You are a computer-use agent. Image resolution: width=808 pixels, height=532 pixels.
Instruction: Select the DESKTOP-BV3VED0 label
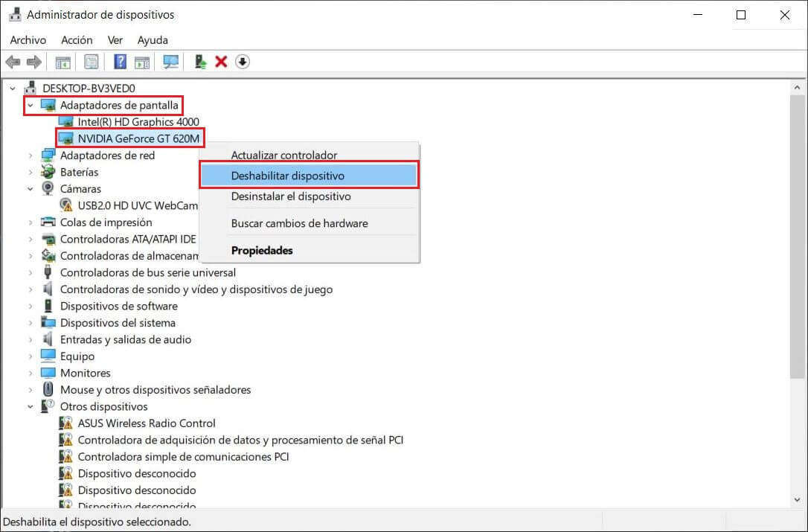pyautogui.click(x=89, y=89)
